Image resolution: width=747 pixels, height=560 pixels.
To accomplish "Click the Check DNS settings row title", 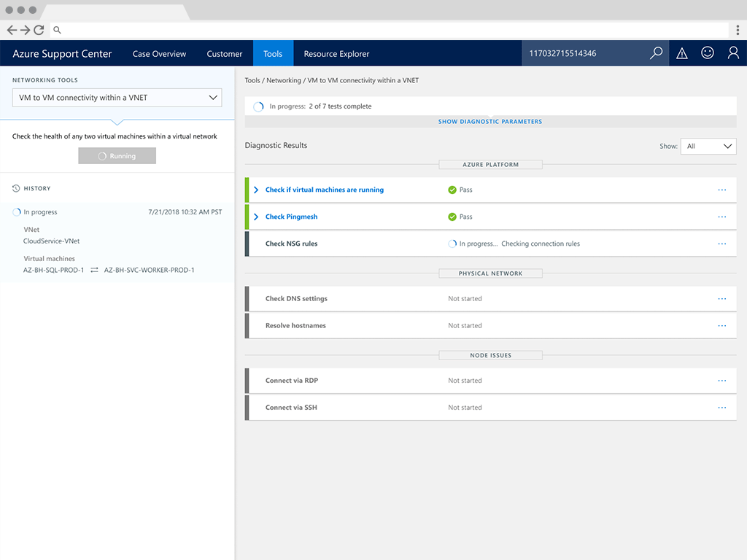I will point(296,298).
